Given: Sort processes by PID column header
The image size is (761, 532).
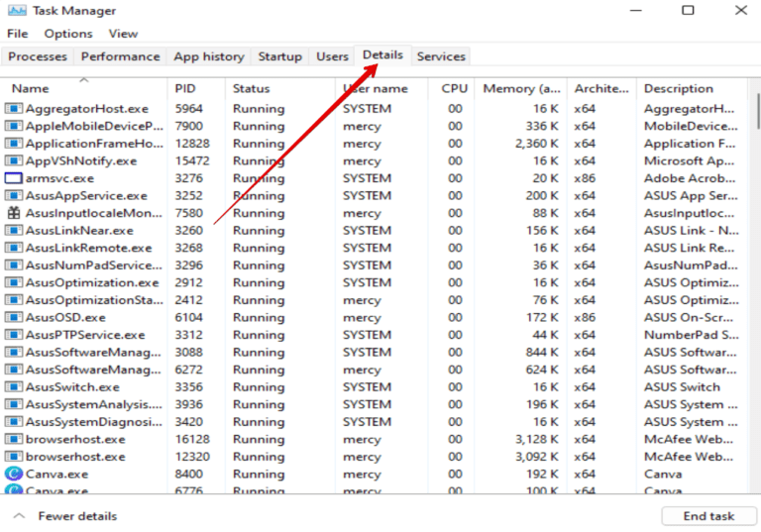Looking at the screenshot, I should tap(186, 89).
